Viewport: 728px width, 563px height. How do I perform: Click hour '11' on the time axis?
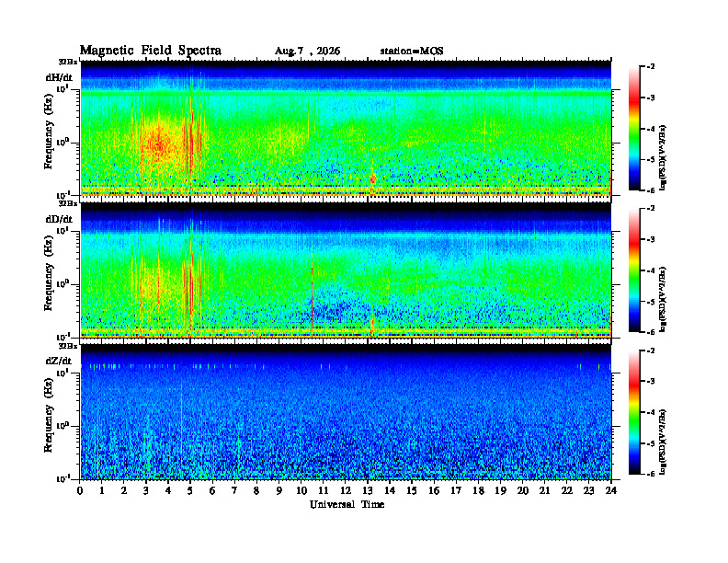click(x=324, y=490)
